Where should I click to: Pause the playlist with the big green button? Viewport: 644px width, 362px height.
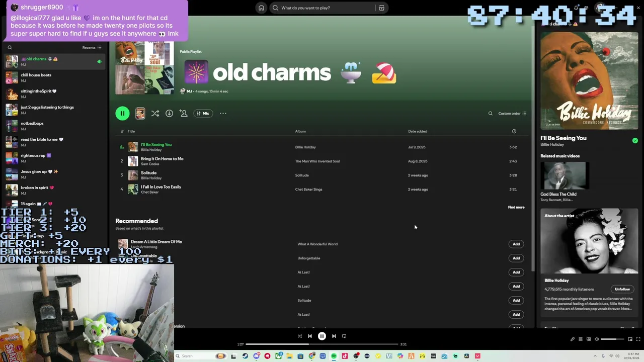tap(122, 113)
